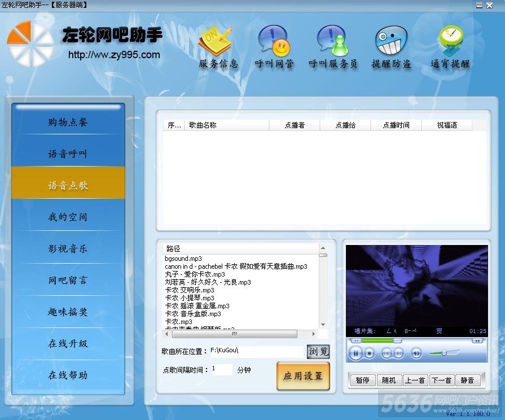
Task: Select the canon in d - pachebel song
Action: click(236, 266)
